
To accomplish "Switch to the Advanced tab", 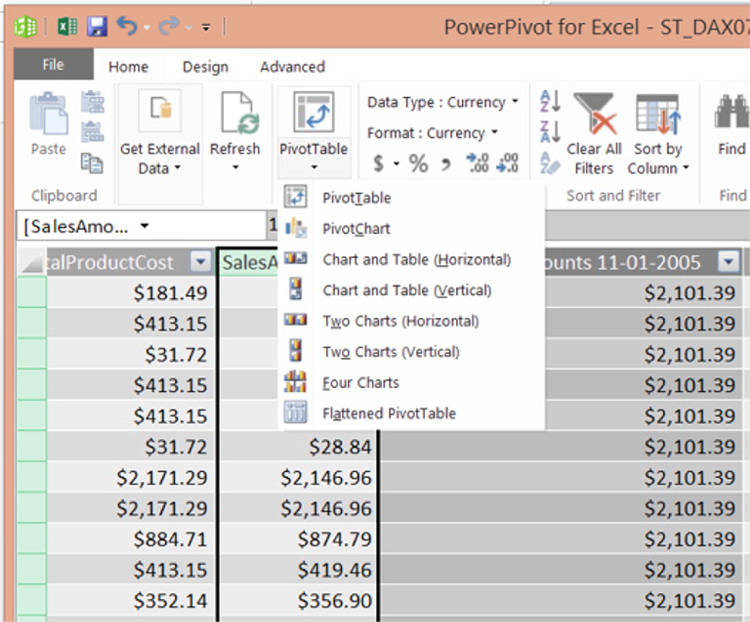I will tap(292, 67).
